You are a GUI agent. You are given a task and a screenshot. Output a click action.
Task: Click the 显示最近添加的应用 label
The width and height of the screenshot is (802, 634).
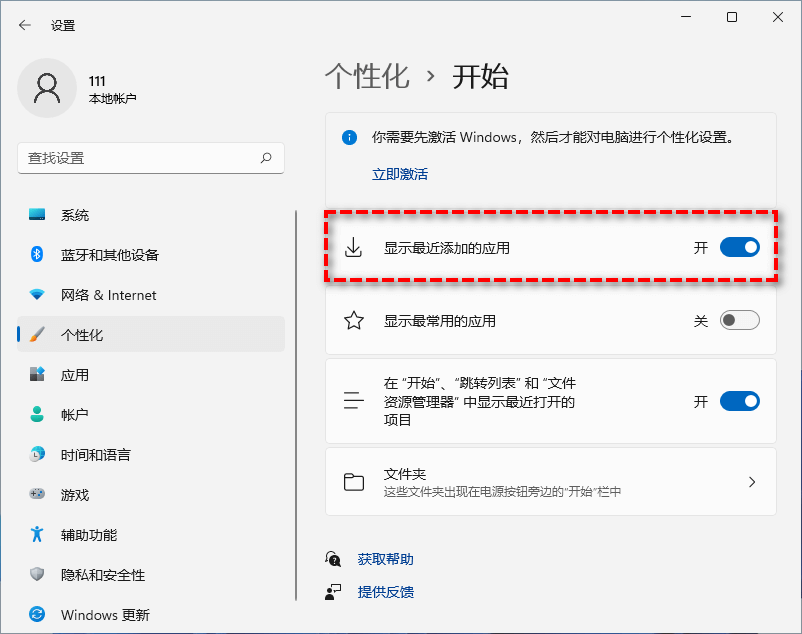(x=447, y=248)
